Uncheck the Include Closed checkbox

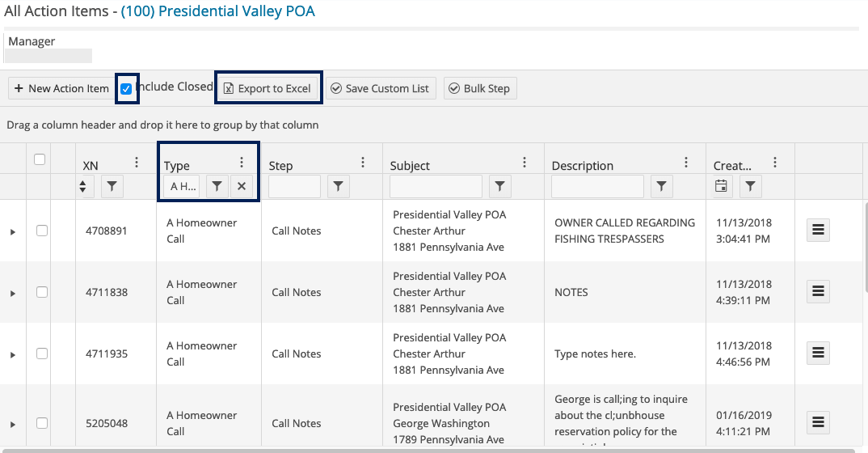126,89
